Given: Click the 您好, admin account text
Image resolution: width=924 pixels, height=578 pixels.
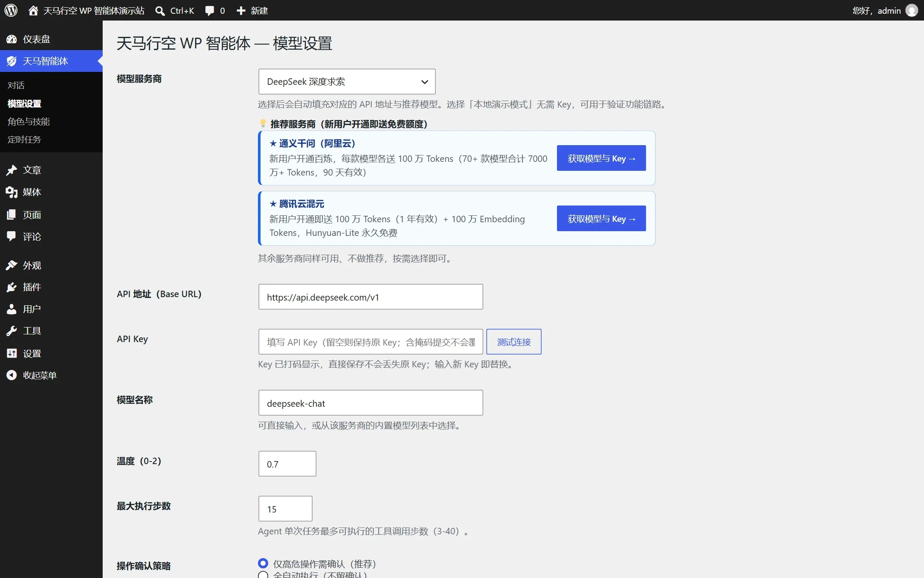Looking at the screenshot, I should click(877, 11).
